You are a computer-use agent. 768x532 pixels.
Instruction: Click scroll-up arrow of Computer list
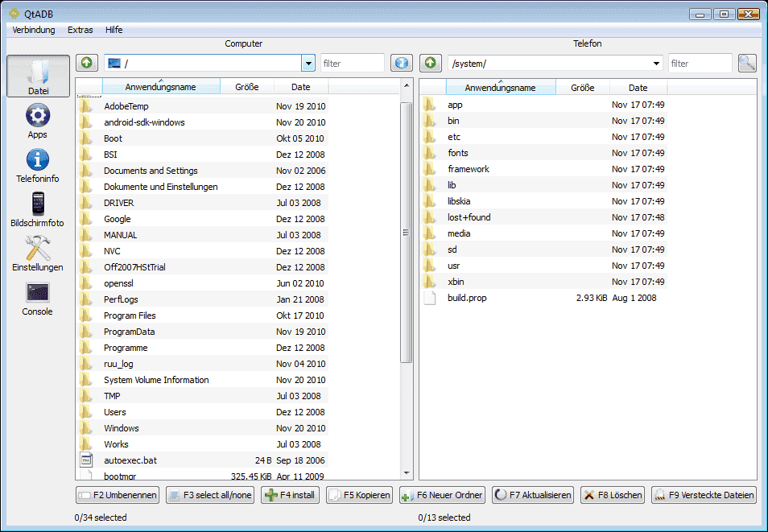(407, 85)
